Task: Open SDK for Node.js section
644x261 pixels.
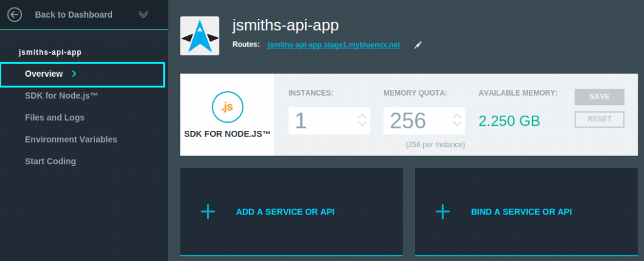Action: [x=61, y=96]
